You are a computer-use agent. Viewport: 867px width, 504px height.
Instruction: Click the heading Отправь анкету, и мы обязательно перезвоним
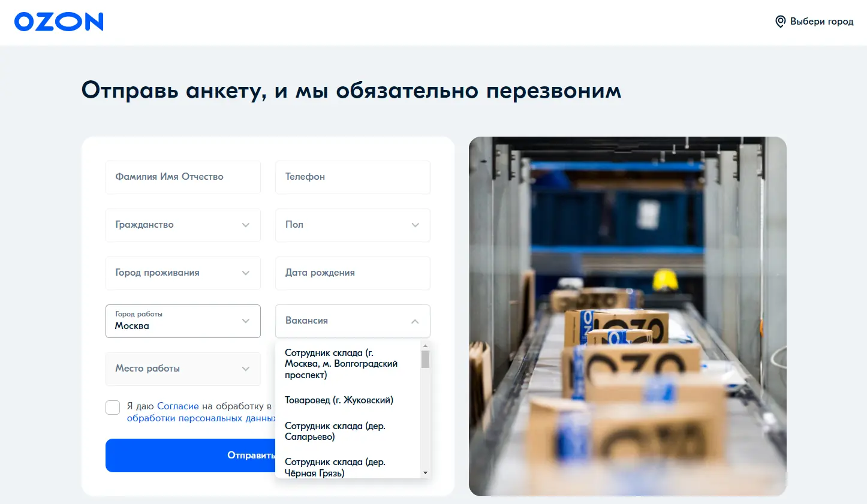[x=351, y=91]
